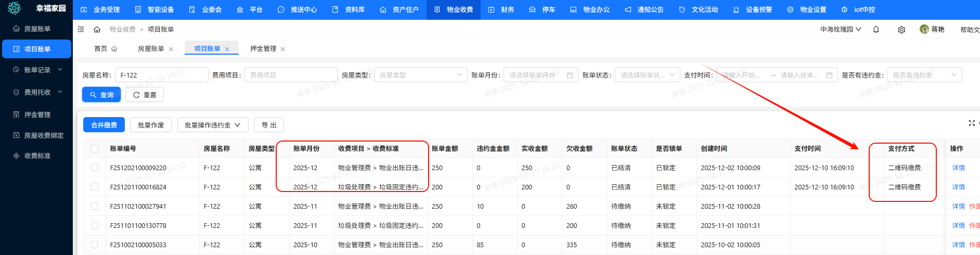Open settings gear icon in header
This screenshot has width=980, height=255.
[901, 30]
